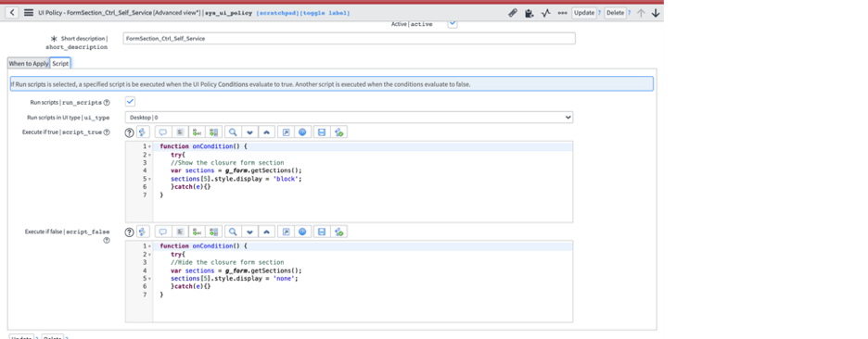868x339 pixels.
Task: Click round blue help icon in Execute if true toolbar
Action: point(302,132)
